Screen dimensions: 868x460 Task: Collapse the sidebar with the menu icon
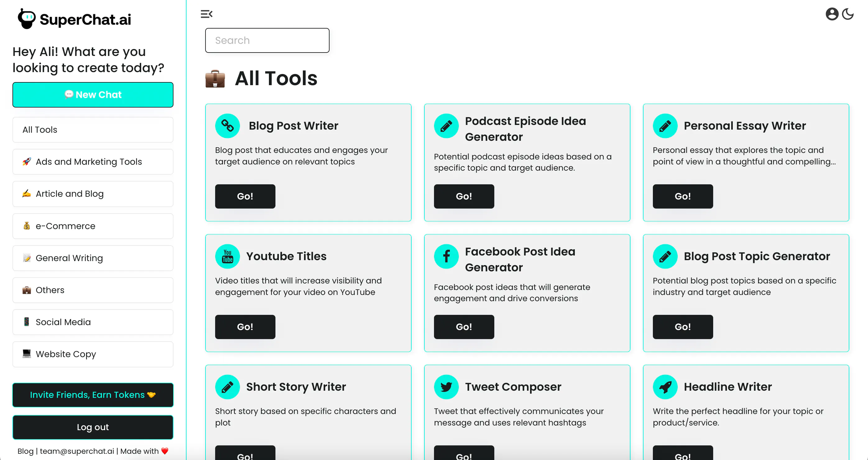click(206, 14)
